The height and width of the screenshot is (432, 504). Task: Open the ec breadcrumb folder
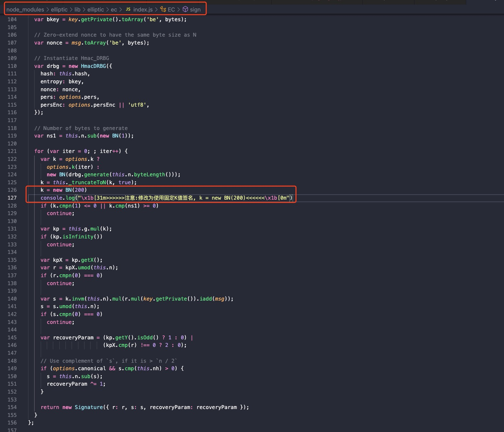click(x=114, y=9)
